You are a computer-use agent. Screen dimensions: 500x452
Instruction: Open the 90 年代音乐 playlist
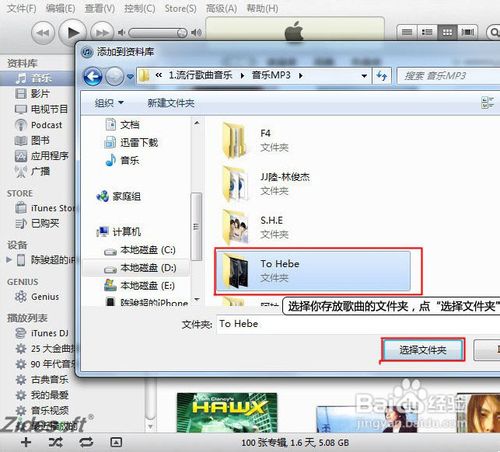point(45,364)
